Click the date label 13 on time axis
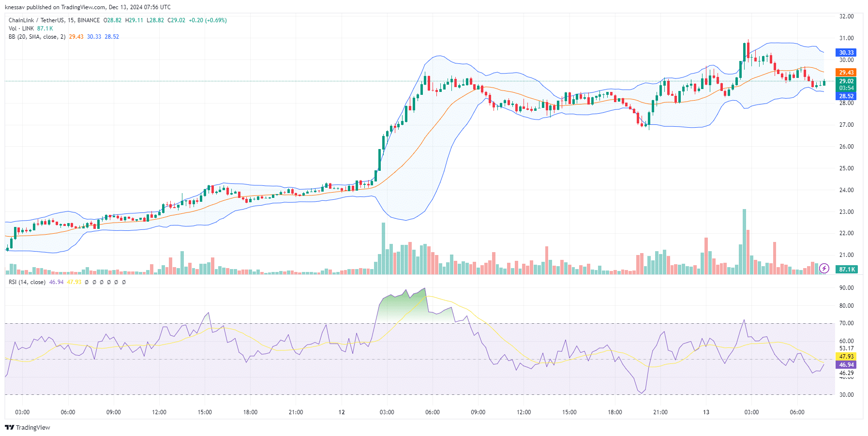The image size is (868, 436). tap(706, 412)
